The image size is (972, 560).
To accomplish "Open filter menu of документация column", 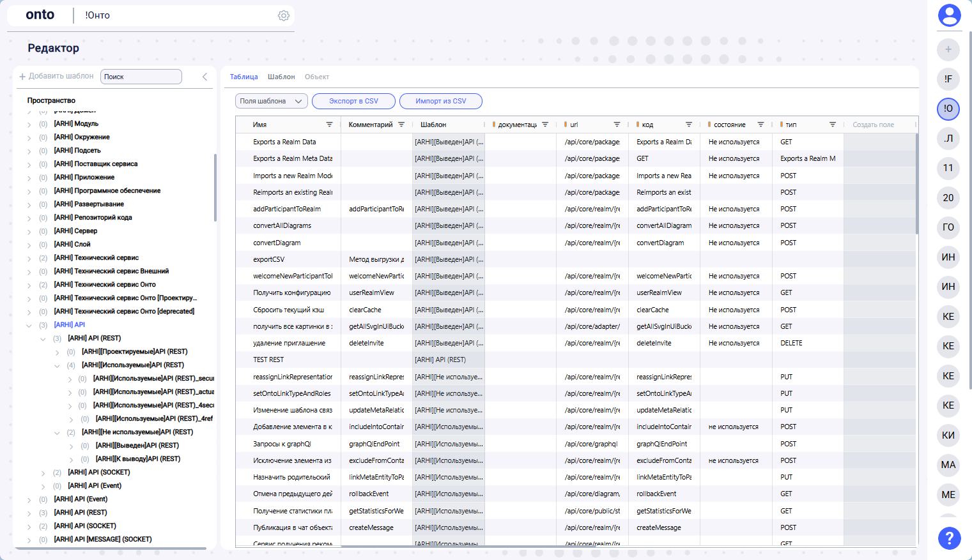I will point(545,125).
